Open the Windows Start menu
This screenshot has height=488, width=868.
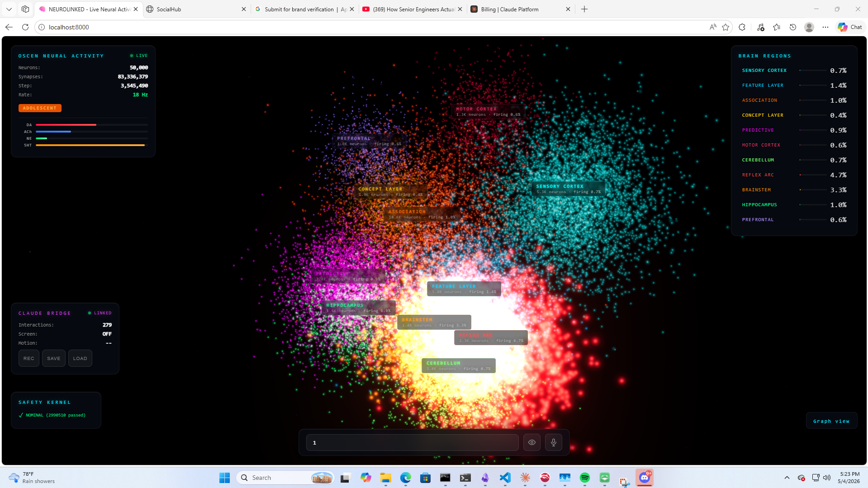point(224,478)
